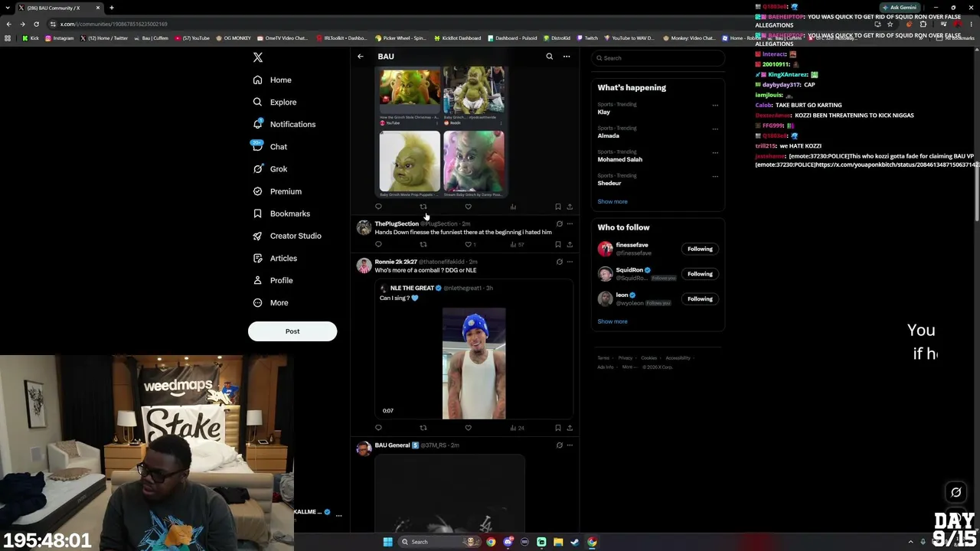Open a new browser tab
The height and width of the screenshot is (551, 980).
coord(112,8)
